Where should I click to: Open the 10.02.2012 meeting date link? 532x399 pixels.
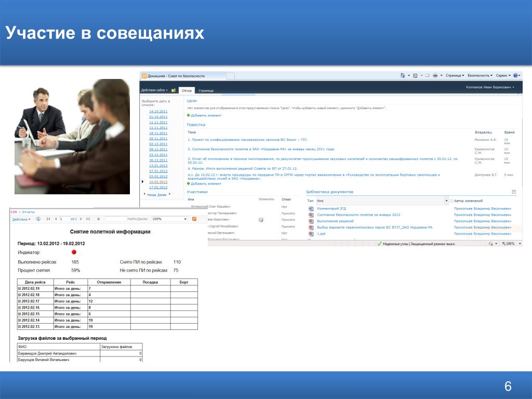pos(158,182)
